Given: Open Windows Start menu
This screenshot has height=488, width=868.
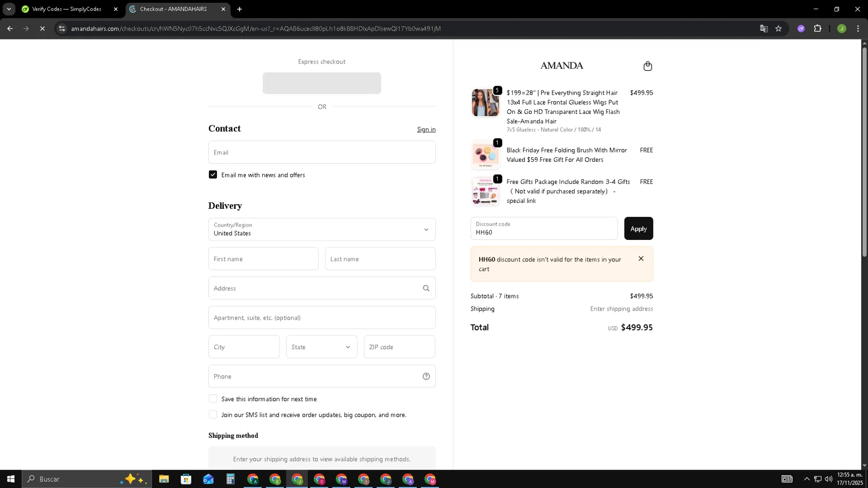Looking at the screenshot, I should 10,479.
